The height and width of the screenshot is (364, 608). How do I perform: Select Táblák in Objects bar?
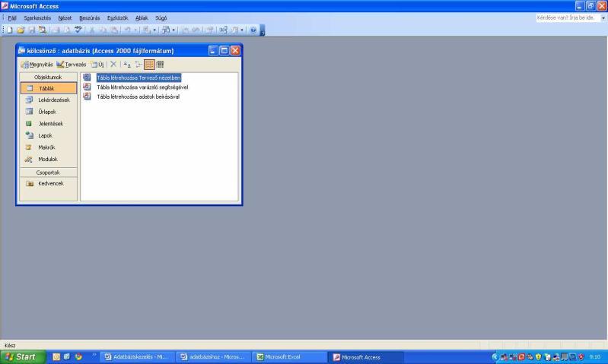(49, 88)
